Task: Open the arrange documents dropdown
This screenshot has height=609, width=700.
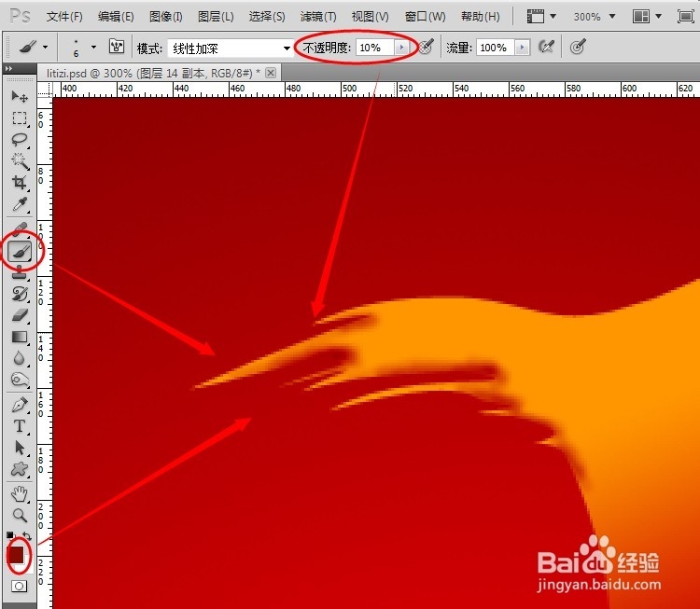Action: tap(647, 17)
